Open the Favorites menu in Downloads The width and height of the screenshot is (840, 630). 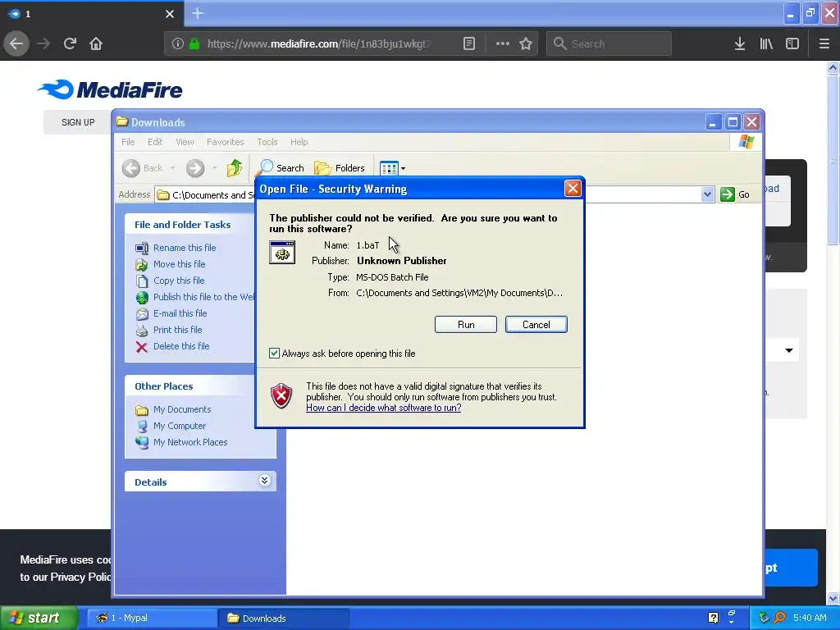click(225, 142)
